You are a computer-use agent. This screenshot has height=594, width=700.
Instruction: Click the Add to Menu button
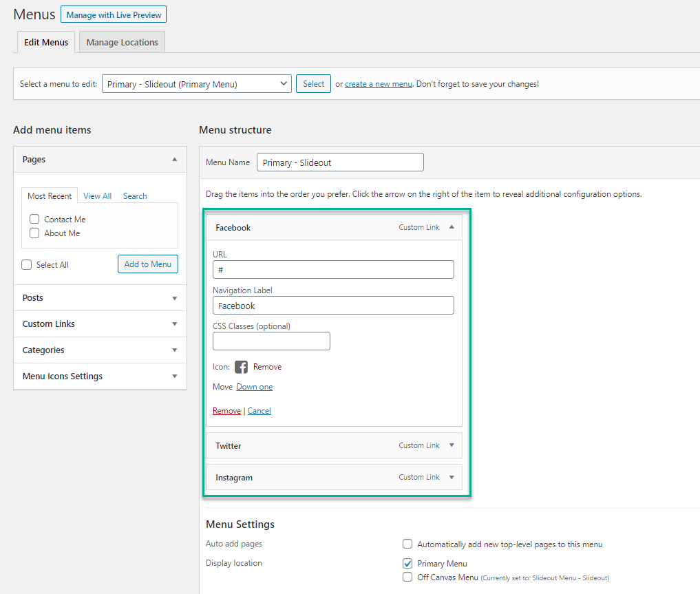click(148, 264)
